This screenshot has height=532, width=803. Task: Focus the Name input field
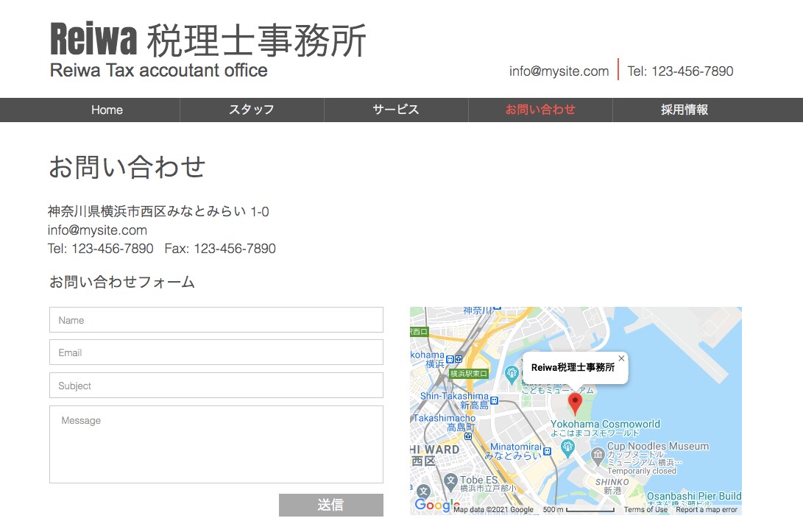point(216,320)
